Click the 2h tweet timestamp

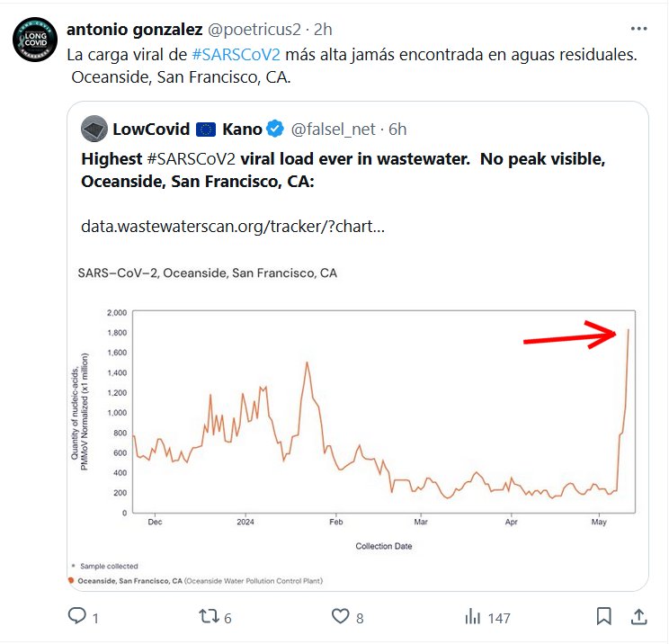coord(323,30)
